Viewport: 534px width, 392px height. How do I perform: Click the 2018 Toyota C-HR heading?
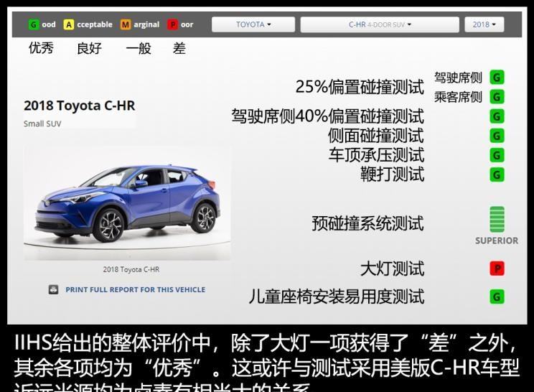[80, 106]
